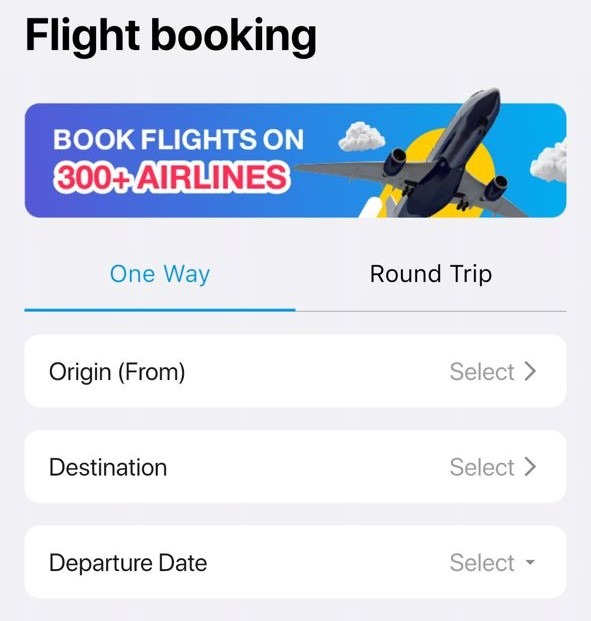Open the Origin (From) selector row
This screenshot has height=621, width=591.
pos(296,371)
